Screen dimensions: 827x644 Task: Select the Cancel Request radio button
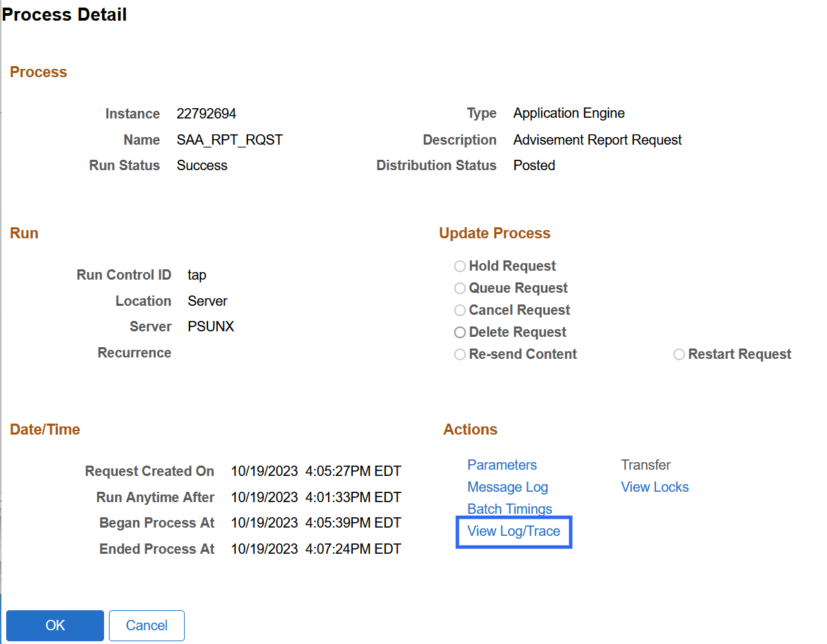[x=460, y=311]
